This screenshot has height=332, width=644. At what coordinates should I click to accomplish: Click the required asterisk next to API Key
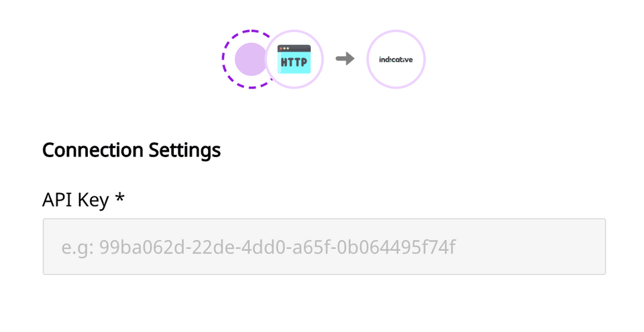pos(119,197)
